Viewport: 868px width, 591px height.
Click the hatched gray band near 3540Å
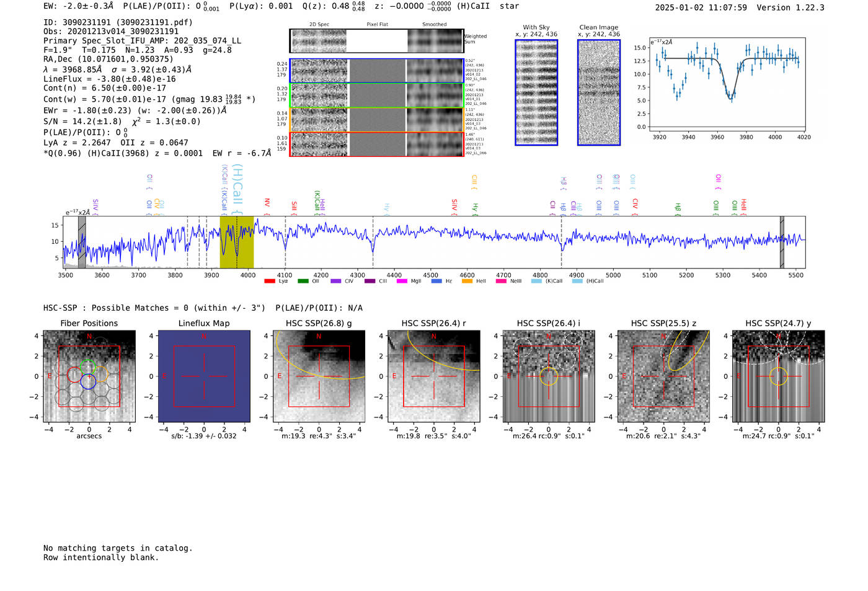click(82, 242)
